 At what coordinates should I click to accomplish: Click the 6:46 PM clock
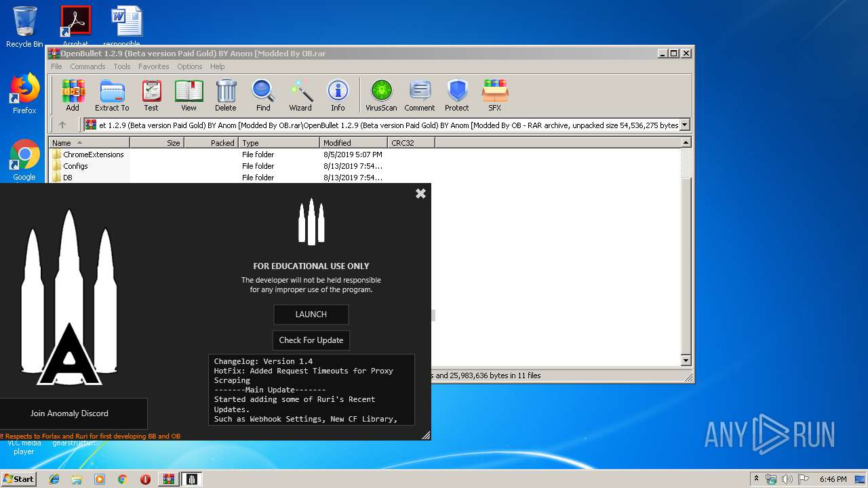pos(833,479)
